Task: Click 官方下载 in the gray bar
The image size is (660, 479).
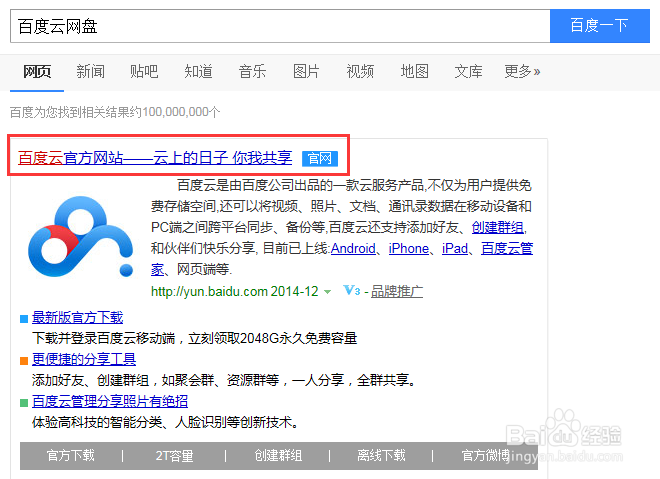Action: (71, 455)
